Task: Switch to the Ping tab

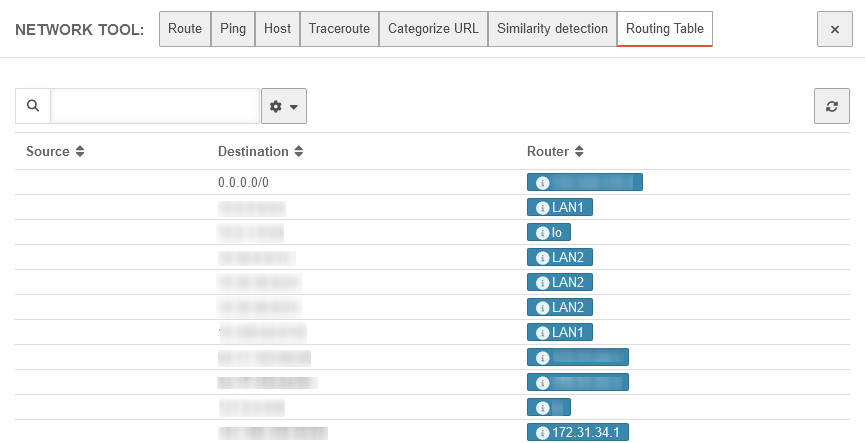Action: coord(232,29)
